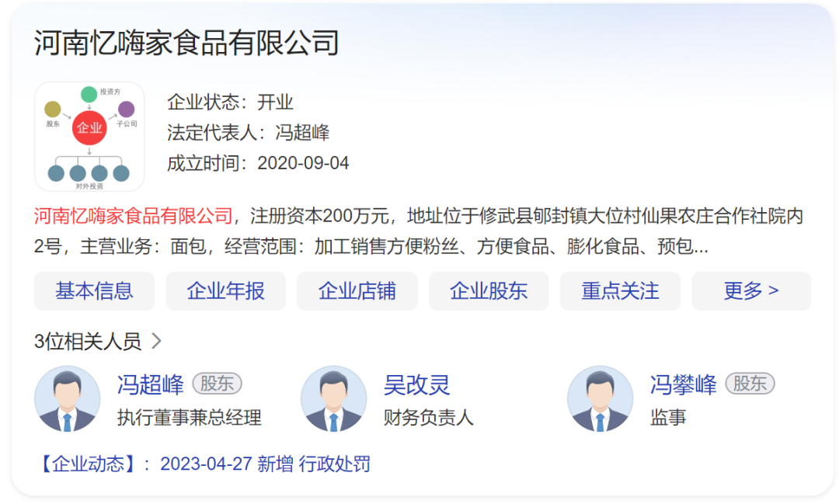Click the 3位相关人员 heading text
The height and width of the screenshot is (504, 839).
(x=88, y=342)
